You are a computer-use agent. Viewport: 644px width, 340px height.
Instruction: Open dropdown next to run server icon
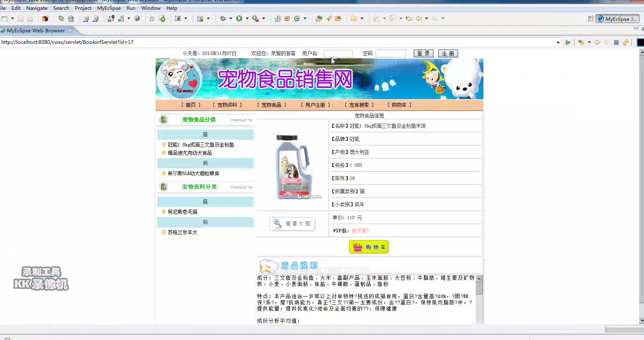[129, 18]
